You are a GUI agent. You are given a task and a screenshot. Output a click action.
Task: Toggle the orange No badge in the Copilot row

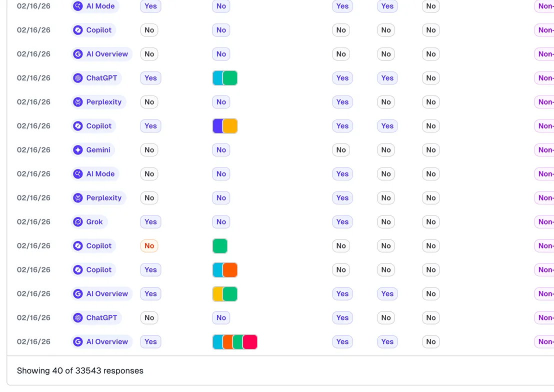click(149, 245)
